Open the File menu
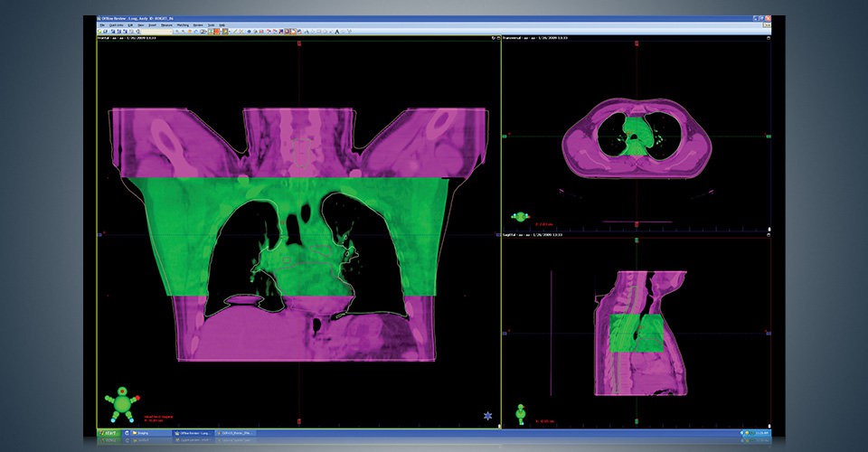Viewport: 868px width, 452px height. tap(102, 25)
